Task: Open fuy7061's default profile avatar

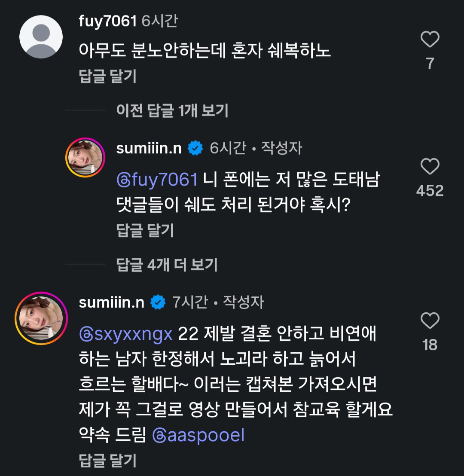Action: point(41,37)
